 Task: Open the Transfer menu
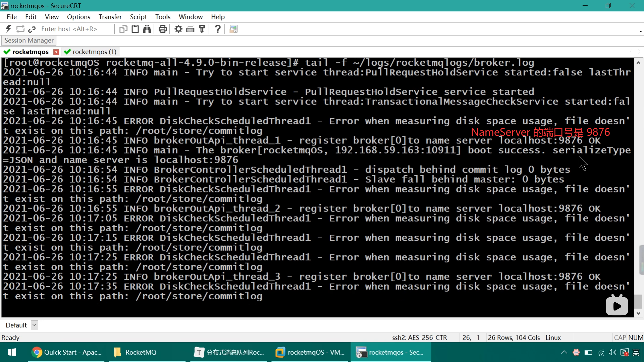click(x=110, y=17)
